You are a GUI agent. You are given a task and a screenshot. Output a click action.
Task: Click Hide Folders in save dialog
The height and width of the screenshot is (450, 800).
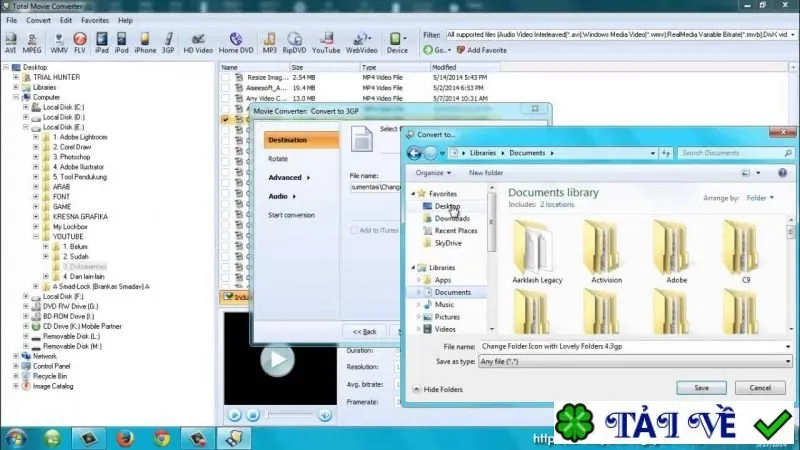click(438, 389)
